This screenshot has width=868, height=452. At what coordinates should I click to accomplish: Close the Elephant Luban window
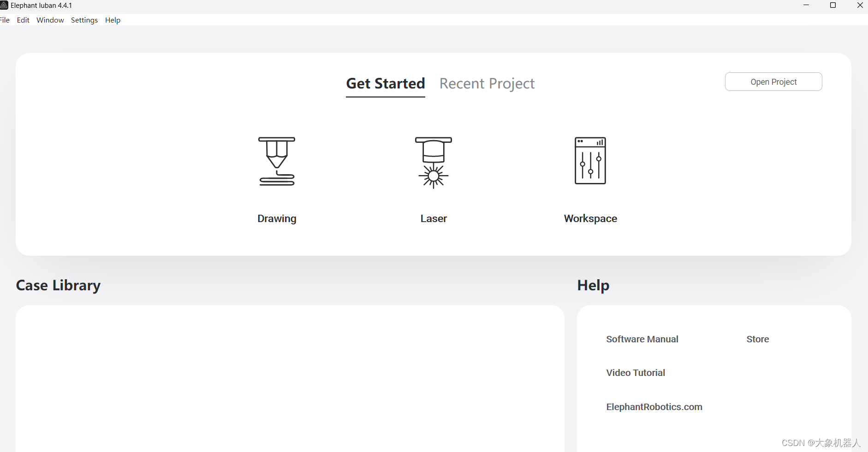(x=860, y=5)
